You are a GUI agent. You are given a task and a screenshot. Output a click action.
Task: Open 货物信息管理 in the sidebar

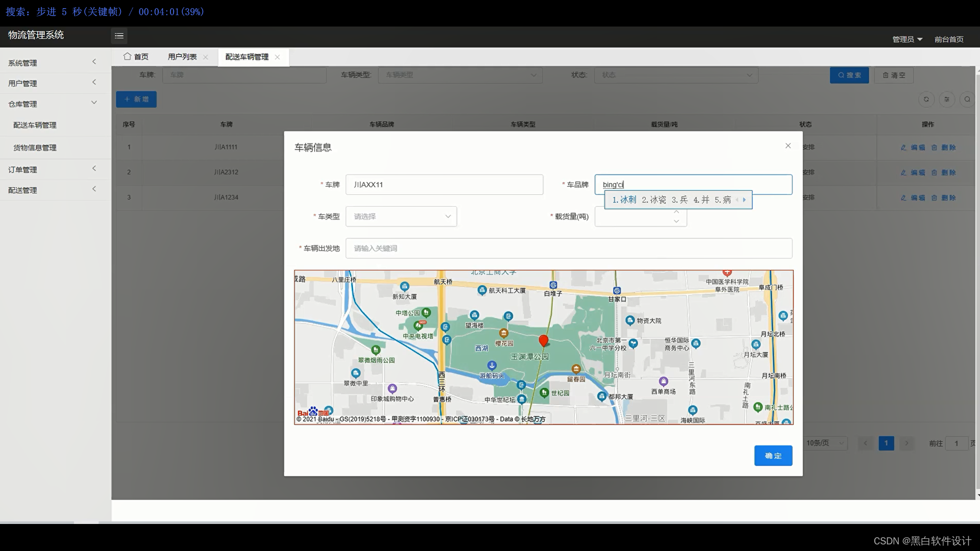click(x=35, y=147)
